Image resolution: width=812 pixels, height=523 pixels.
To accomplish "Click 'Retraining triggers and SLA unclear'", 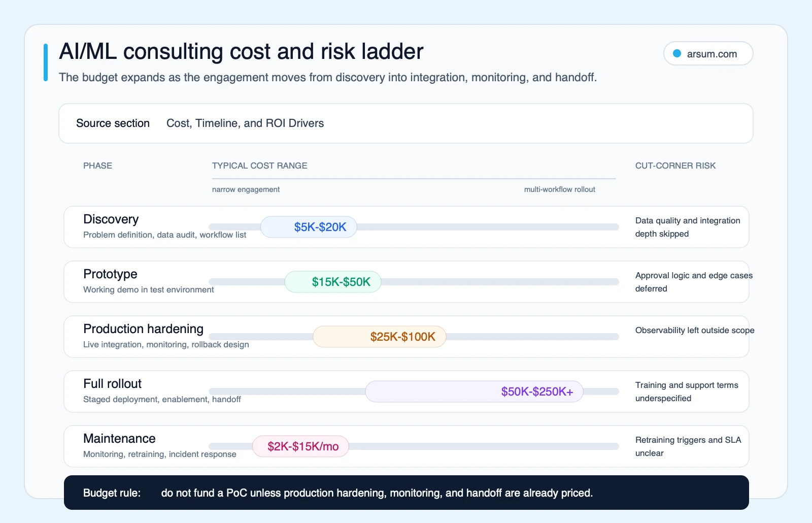I will pyautogui.click(x=688, y=446).
